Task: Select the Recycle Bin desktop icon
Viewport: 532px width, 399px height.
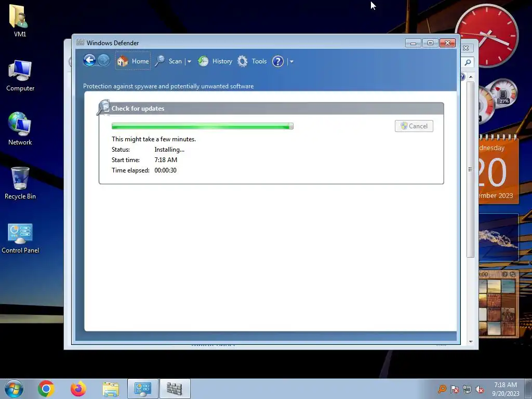Action: (20, 183)
